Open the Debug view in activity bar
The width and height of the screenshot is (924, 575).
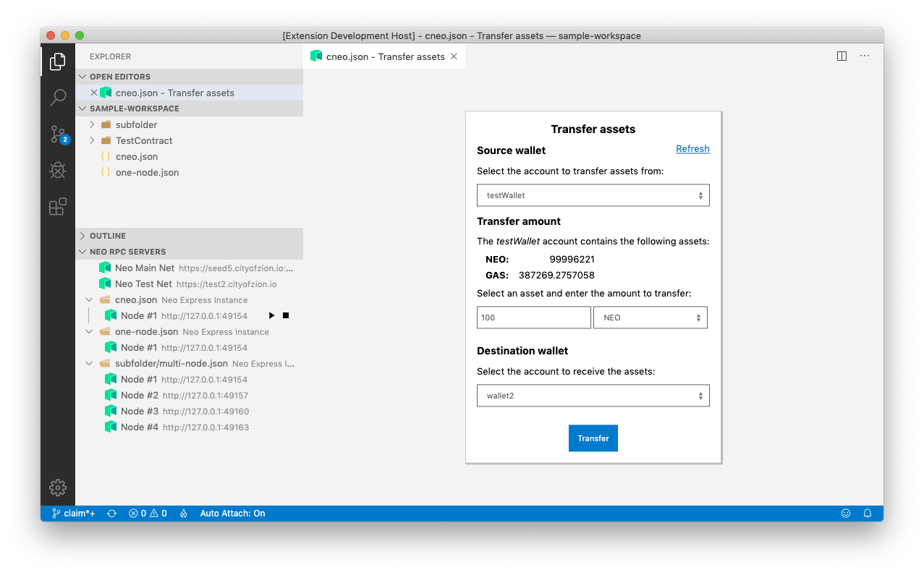click(58, 170)
